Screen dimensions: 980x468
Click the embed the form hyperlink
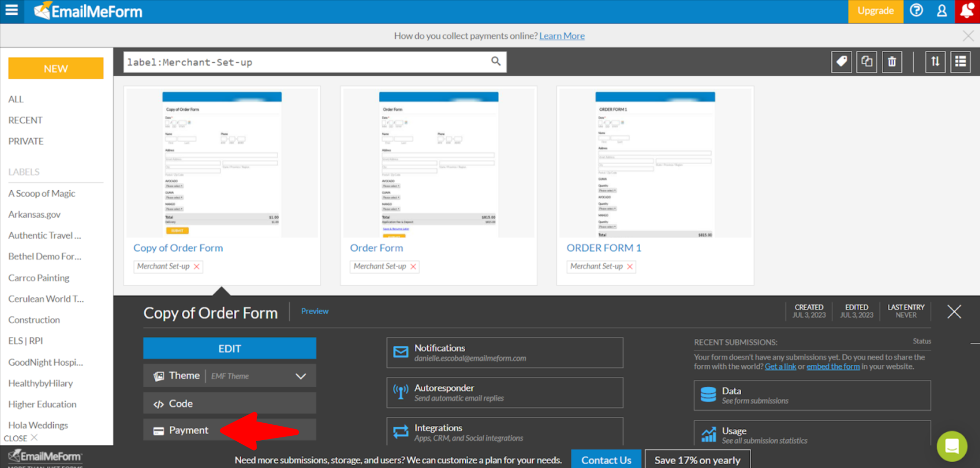pos(833,366)
